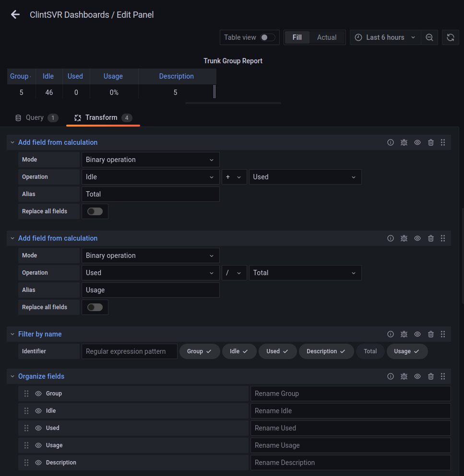The image size is (464, 476).
Task: Delete the Filter by name transformation
Action: (x=431, y=334)
